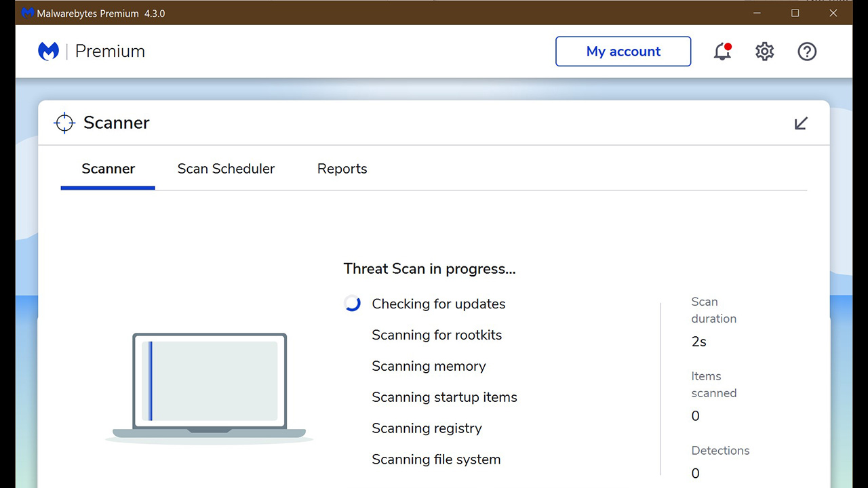Click 'Checking for updates' step

click(439, 304)
